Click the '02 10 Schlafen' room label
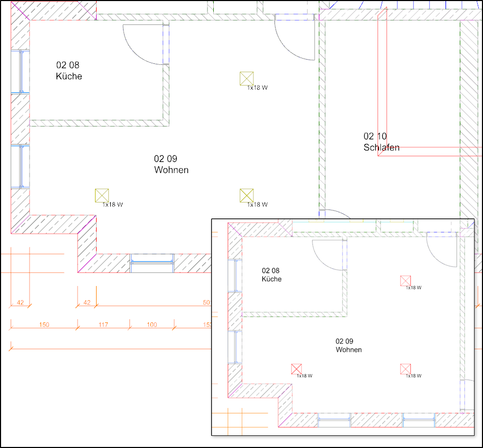Viewport: 483px width, 448px height. 381,141
